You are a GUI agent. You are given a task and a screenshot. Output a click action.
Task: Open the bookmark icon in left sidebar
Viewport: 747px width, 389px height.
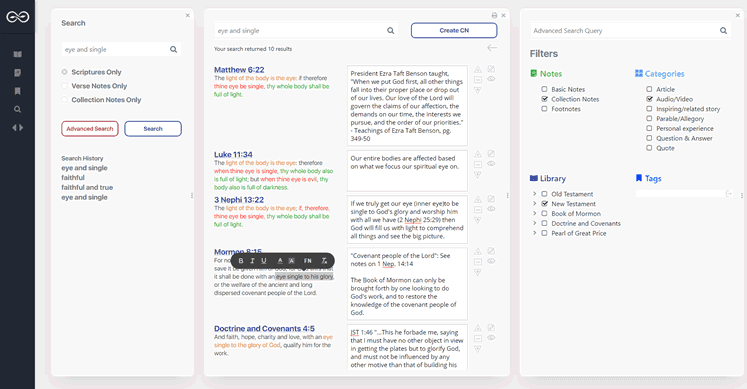click(18, 91)
